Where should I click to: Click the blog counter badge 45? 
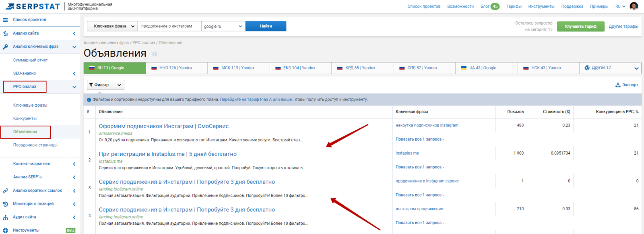point(495,6)
